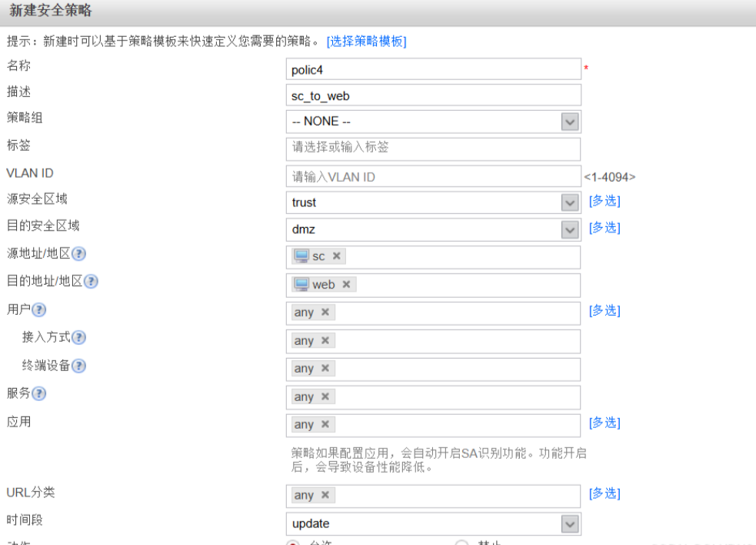Expand the 时间段 update dropdown
This screenshot has height=545, width=756.
[x=570, y=524]
